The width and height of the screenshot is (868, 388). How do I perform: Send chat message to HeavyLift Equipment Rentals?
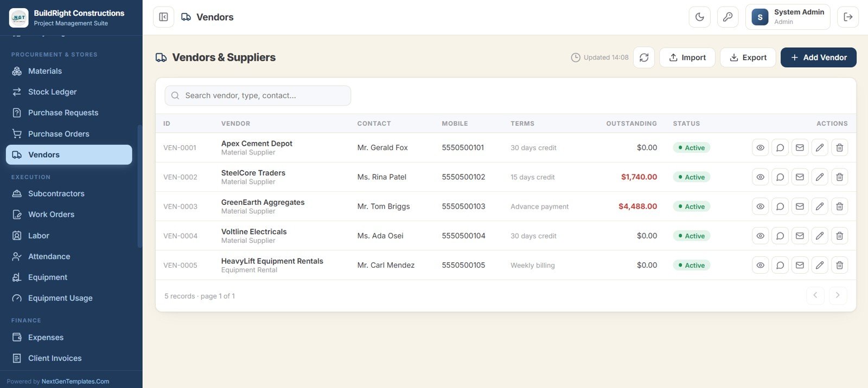click(x=780, y=265)
